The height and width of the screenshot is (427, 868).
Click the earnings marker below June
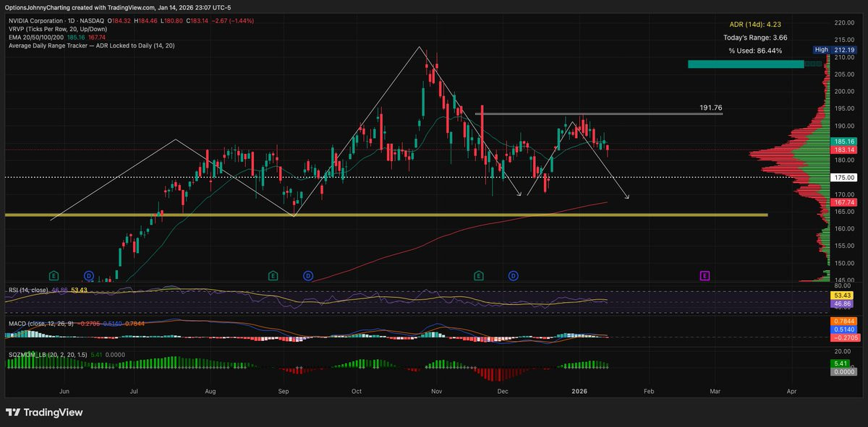coord(54,275)
